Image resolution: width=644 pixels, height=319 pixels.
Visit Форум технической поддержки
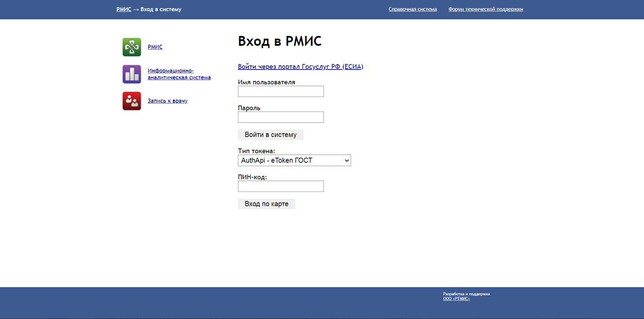(486, 10)
